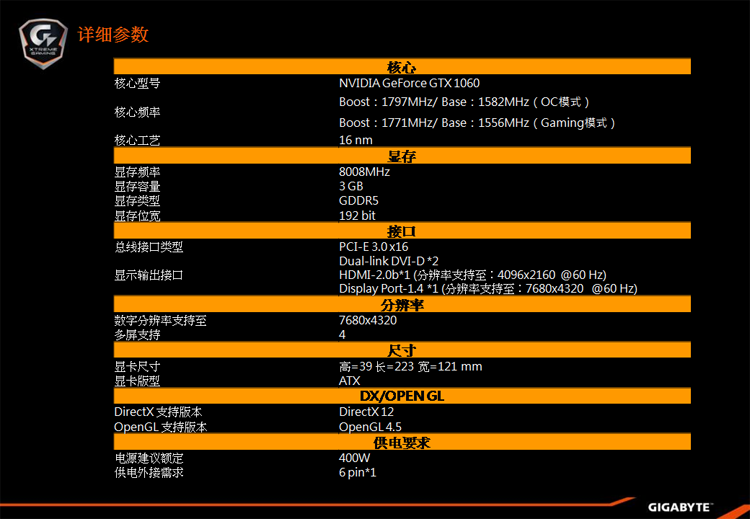Select the 核心频率 row label
Image resolution: width=750 pixels, height=519 pixels.
point(137,112)
